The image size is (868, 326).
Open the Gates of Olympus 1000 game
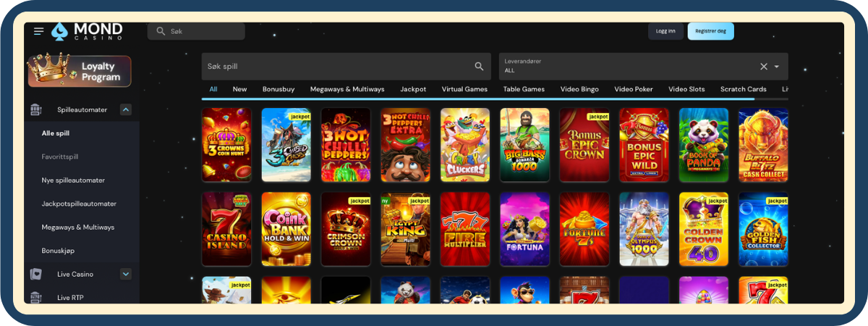point(644,229)
